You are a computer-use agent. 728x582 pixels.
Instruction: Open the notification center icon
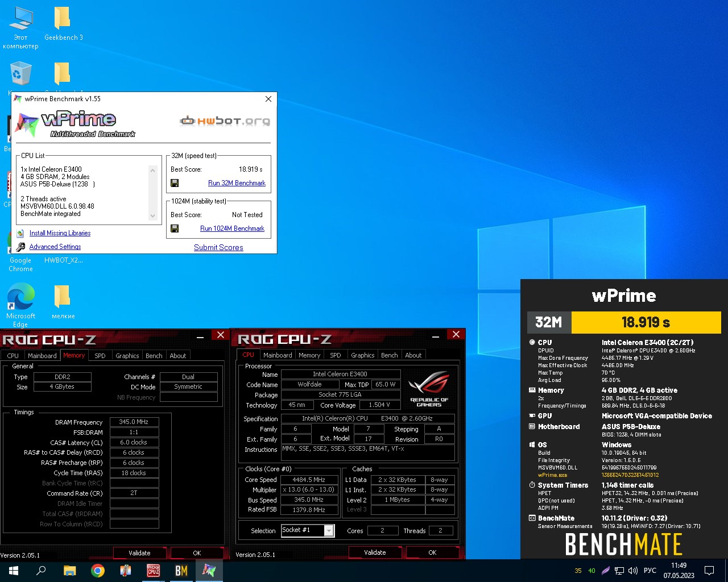point(709,571)
